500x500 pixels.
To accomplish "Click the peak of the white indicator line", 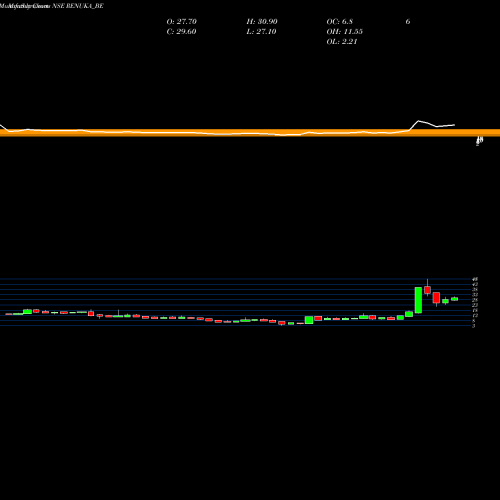I will (x=419, y=121).
